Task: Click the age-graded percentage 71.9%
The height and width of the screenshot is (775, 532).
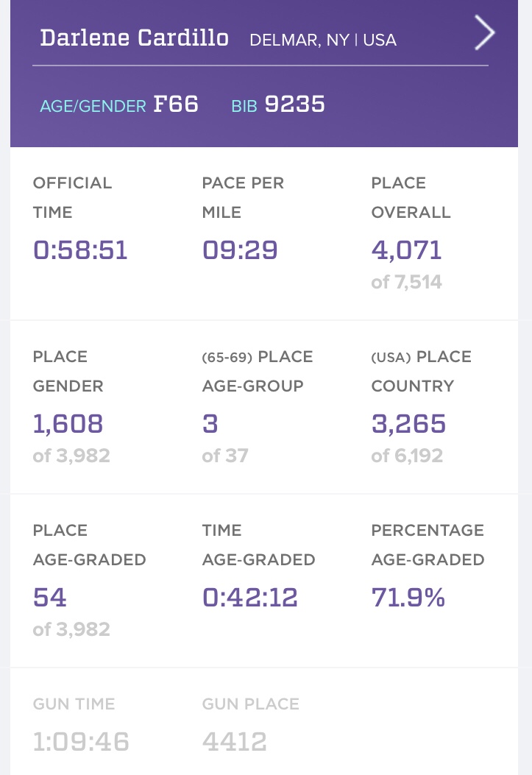Action: coord(408,598)
